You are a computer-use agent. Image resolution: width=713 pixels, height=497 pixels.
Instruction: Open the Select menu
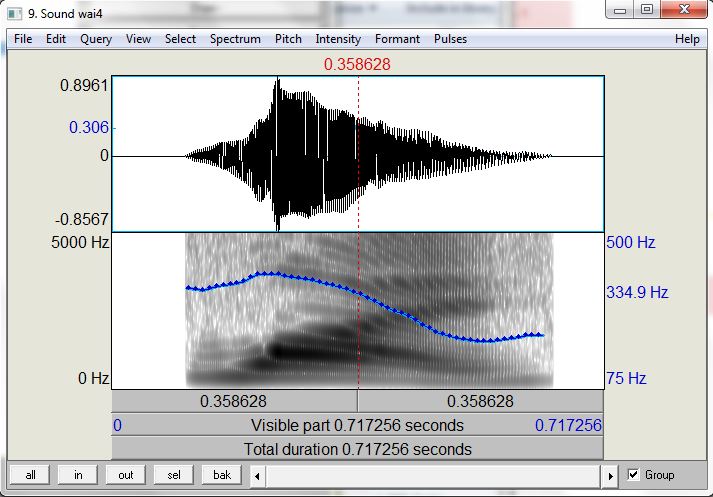pyautogui.click(x=181, y=39)
